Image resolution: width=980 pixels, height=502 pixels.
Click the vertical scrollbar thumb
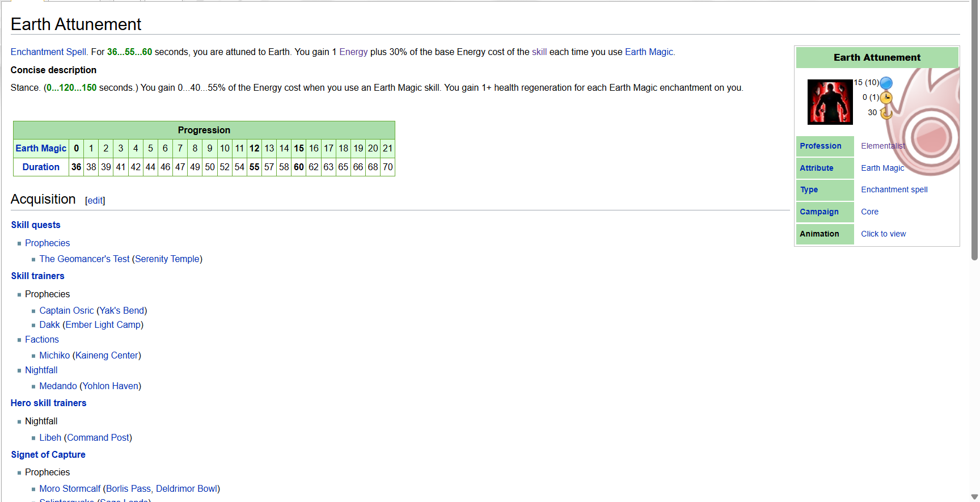(x=974, y=130)
